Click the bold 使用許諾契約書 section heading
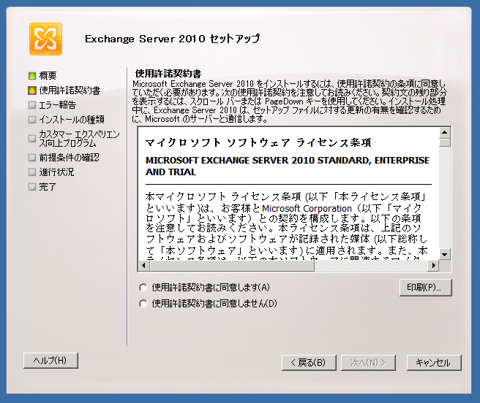Screen dimensions: 480x403 coord(168,73)
